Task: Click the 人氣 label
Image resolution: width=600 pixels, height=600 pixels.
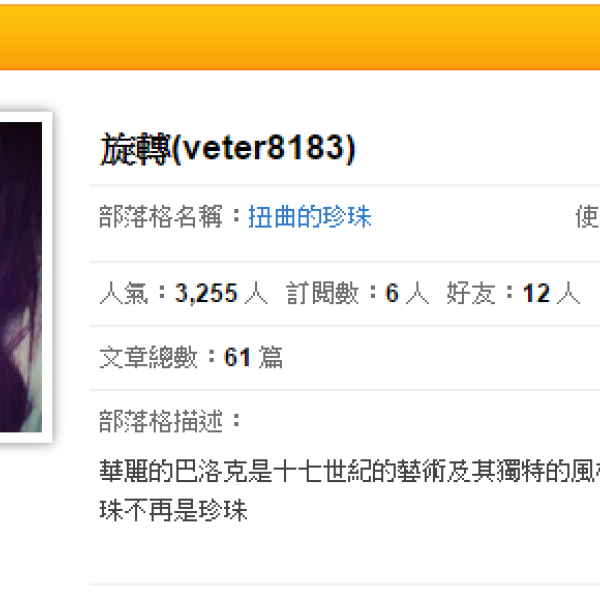Action: 123,293
